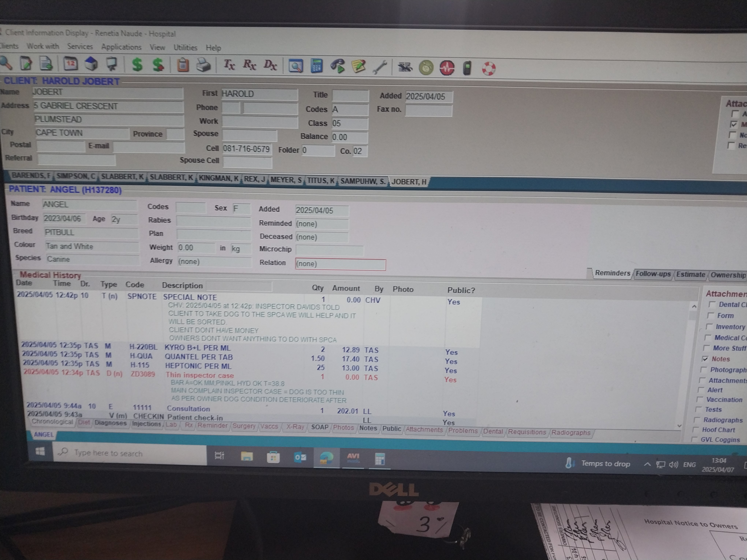Tick the Tests attachment checkbox

click(x=699, y=409)
